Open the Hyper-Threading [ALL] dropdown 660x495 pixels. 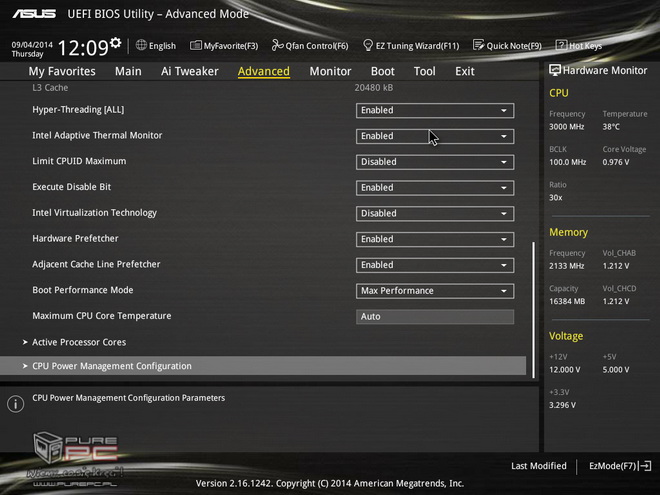coord(435,110)
